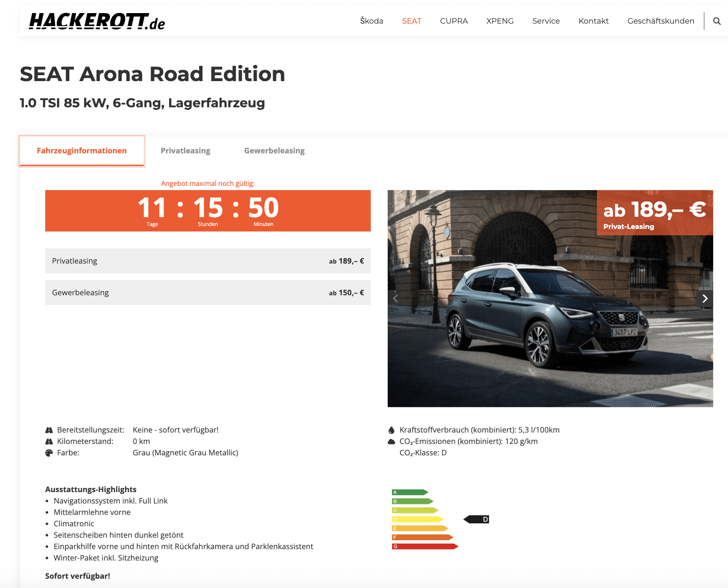Open the Kontakt menu
The height and width of the screenshot is (588, 728).
click(594, 21)
